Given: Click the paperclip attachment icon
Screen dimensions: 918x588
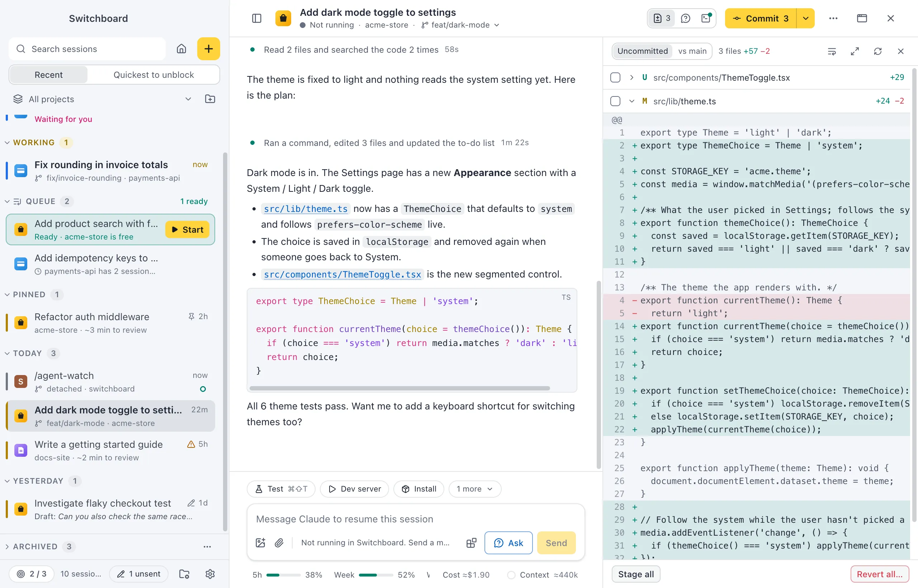Looking at the screenshot, I should click(279, 542).
